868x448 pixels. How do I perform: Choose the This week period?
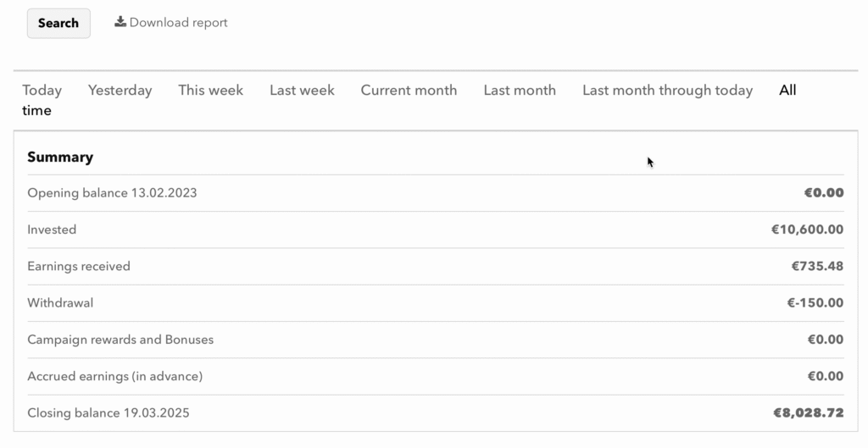tap(210, 91)
